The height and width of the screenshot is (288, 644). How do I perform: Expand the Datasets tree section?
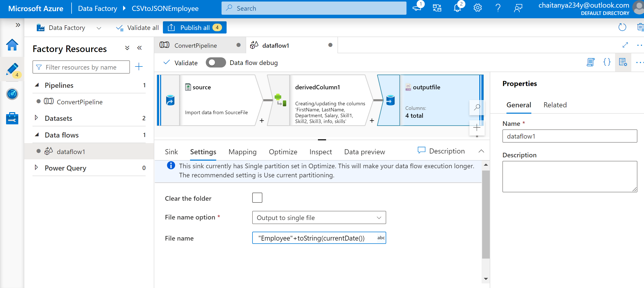[36, 118]
